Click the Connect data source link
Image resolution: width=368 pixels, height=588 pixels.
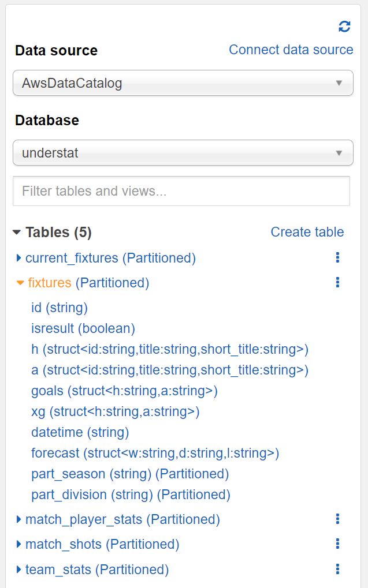point(291,50)
